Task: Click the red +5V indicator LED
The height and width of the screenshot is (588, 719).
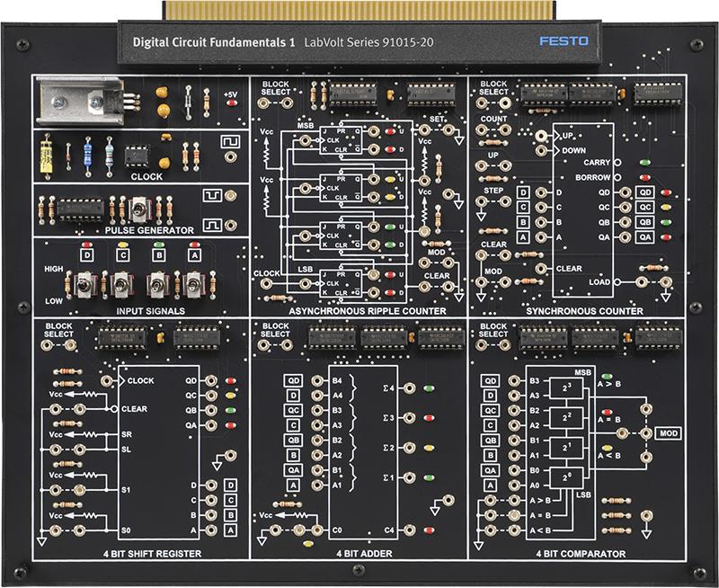Action: 232,103
